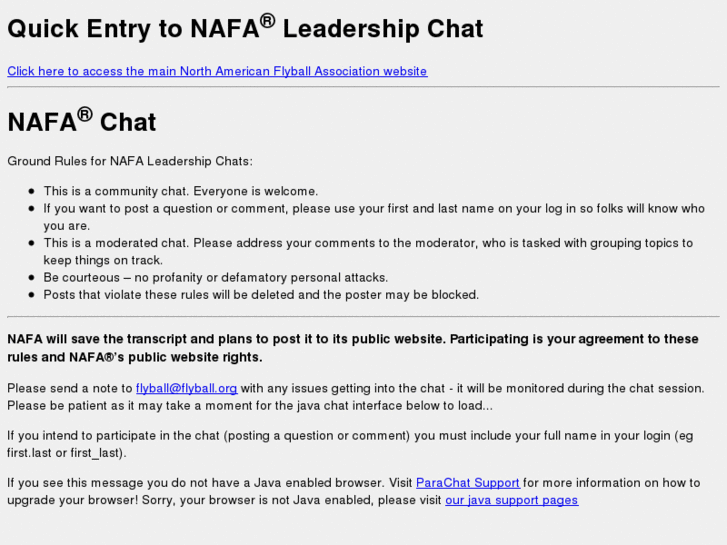Select the 'This is a community chat' bullet
The width and height of the screenshot is (727, 545).
[180, 191]
